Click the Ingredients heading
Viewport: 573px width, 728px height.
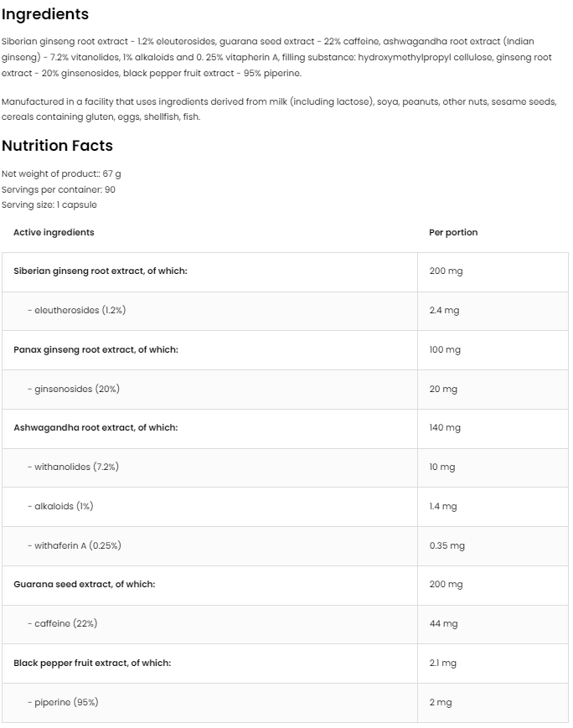click(x=45, y=14)
